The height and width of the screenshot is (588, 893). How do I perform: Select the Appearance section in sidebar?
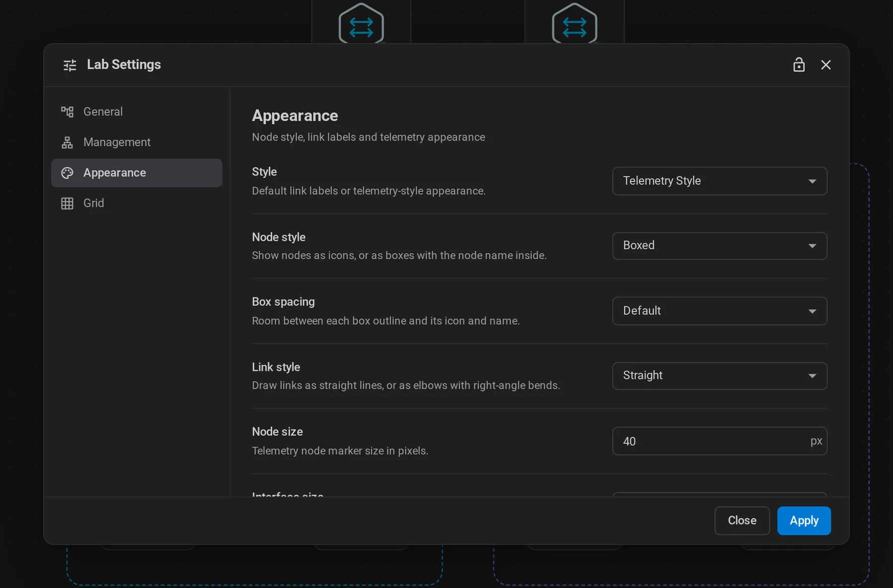(136, 173)
